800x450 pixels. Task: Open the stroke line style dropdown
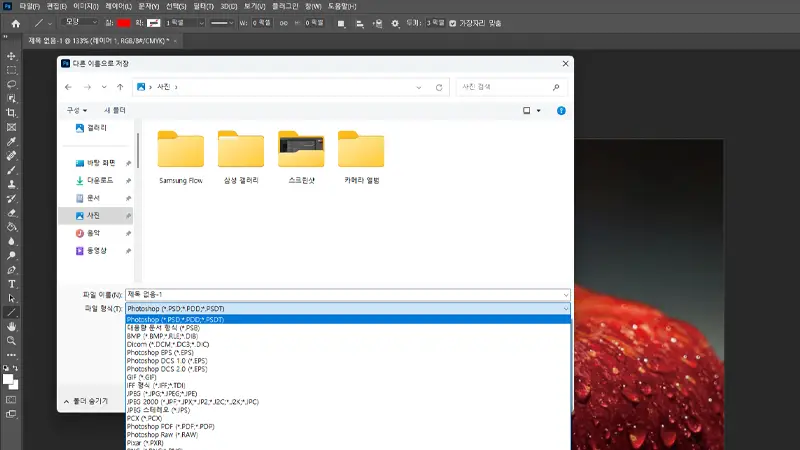[x=222, y=23]
